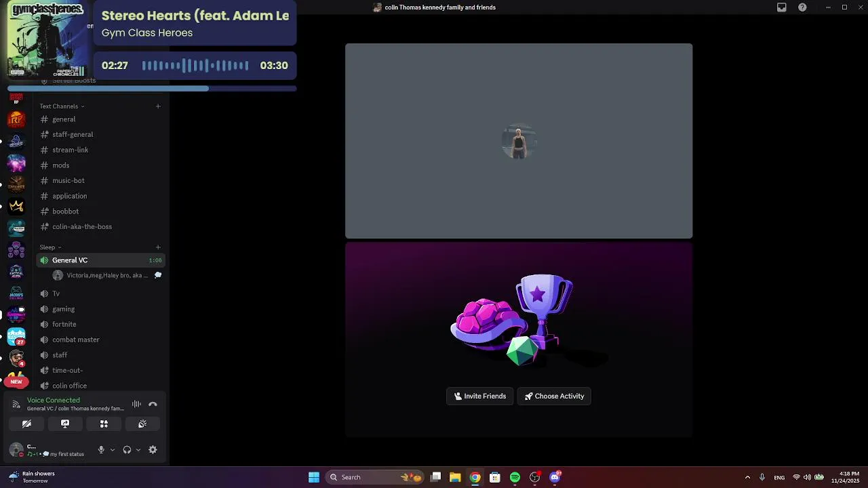
Task: Open chat bubble icon beside voice participants
Action: click(x=158, y=275)
